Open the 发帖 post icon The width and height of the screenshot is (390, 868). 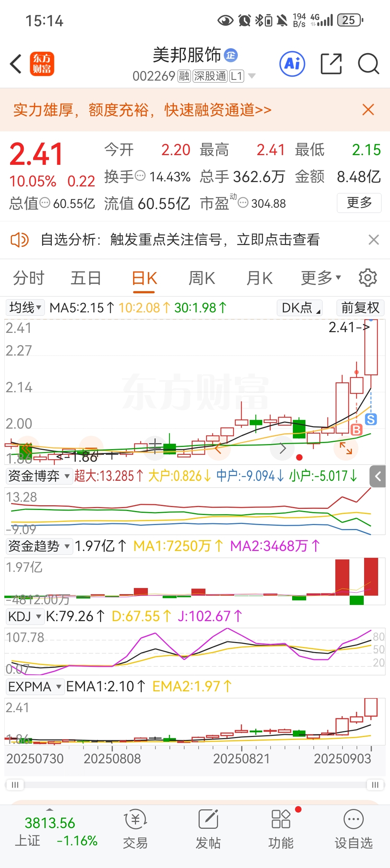208,829
